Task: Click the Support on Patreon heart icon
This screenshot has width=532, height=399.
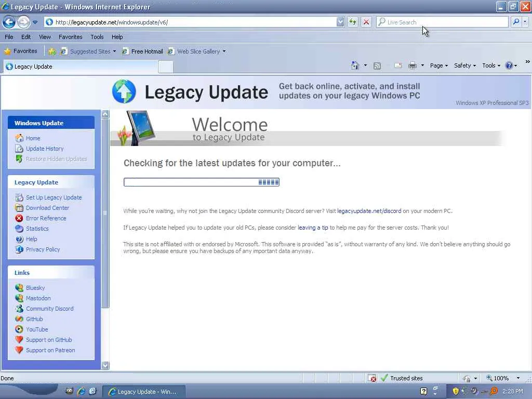Action: (x=19, y=350)
